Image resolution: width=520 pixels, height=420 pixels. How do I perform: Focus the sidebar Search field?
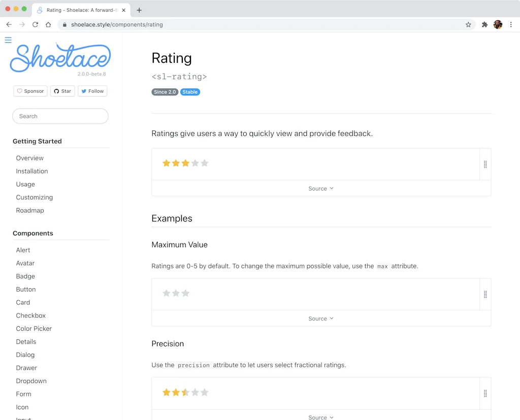tap(60, 116)
